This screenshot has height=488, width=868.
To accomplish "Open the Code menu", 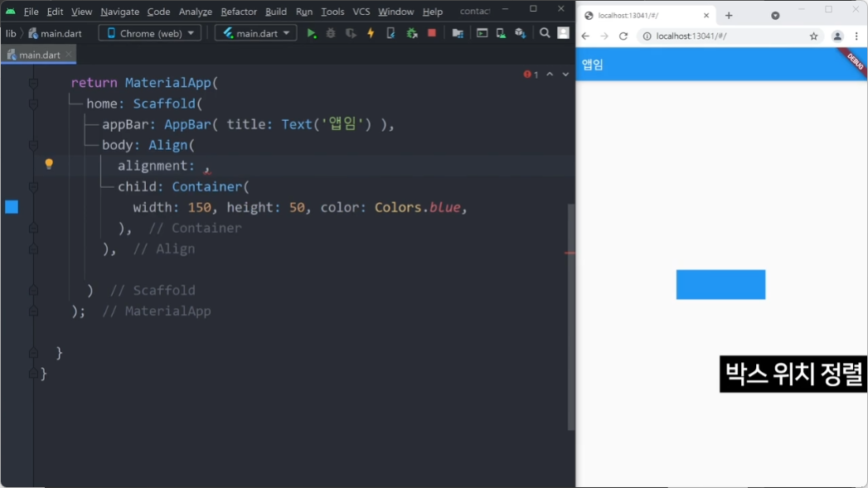I will pyautogui.click(x=158, y=11).
